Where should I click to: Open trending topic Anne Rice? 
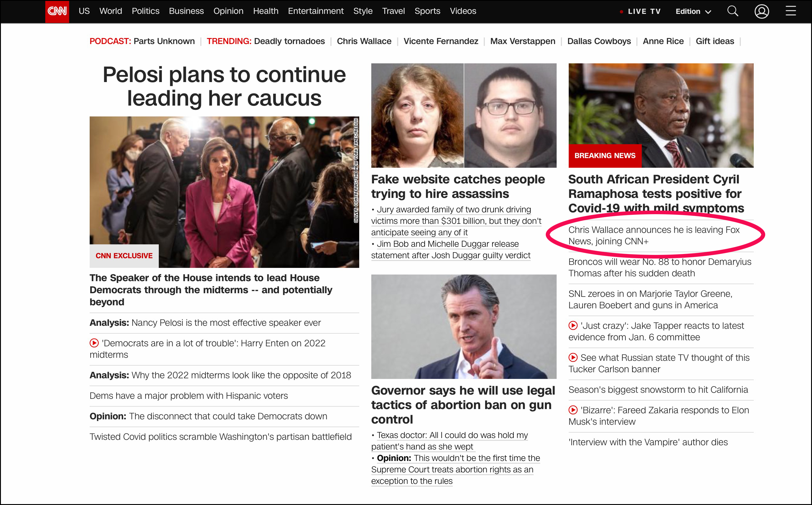[663, 41]
